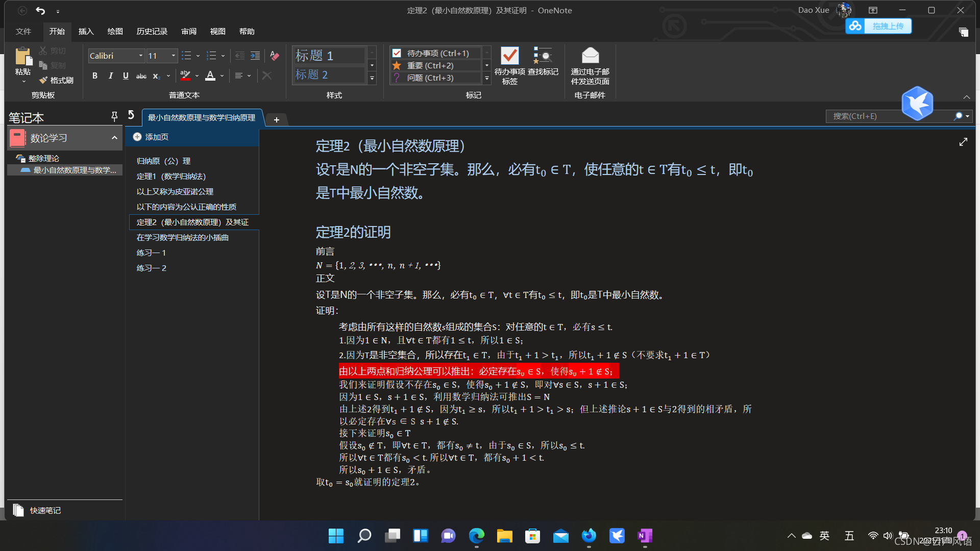Click the bullet list icon
Screen dimensions: 980x551
[186, 56]
